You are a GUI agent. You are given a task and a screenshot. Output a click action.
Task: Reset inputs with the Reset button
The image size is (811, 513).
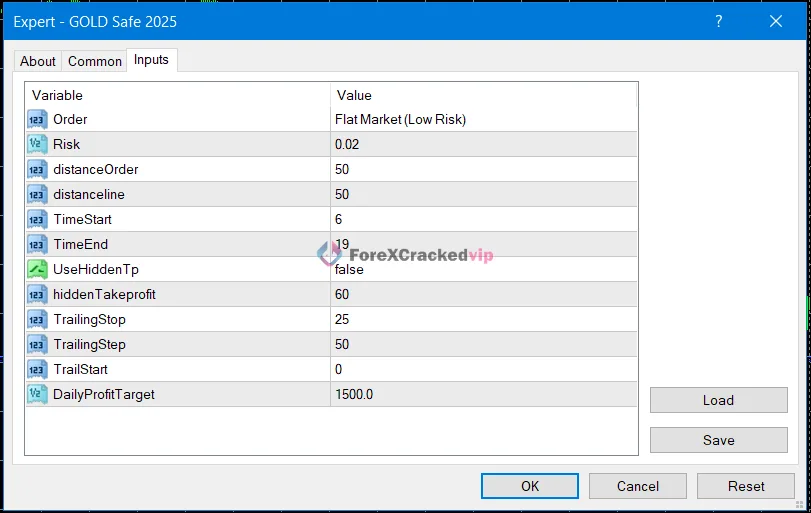click(746, 486)
